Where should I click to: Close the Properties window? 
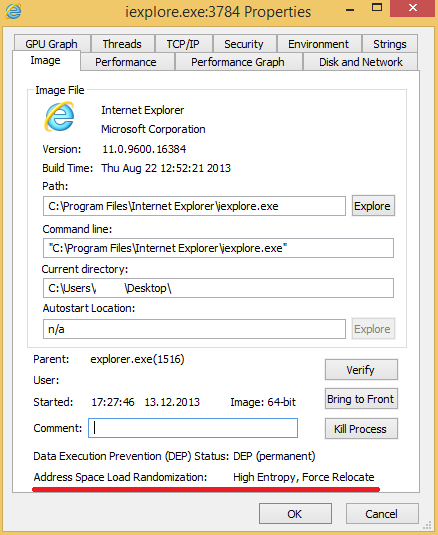pos(413,8)
